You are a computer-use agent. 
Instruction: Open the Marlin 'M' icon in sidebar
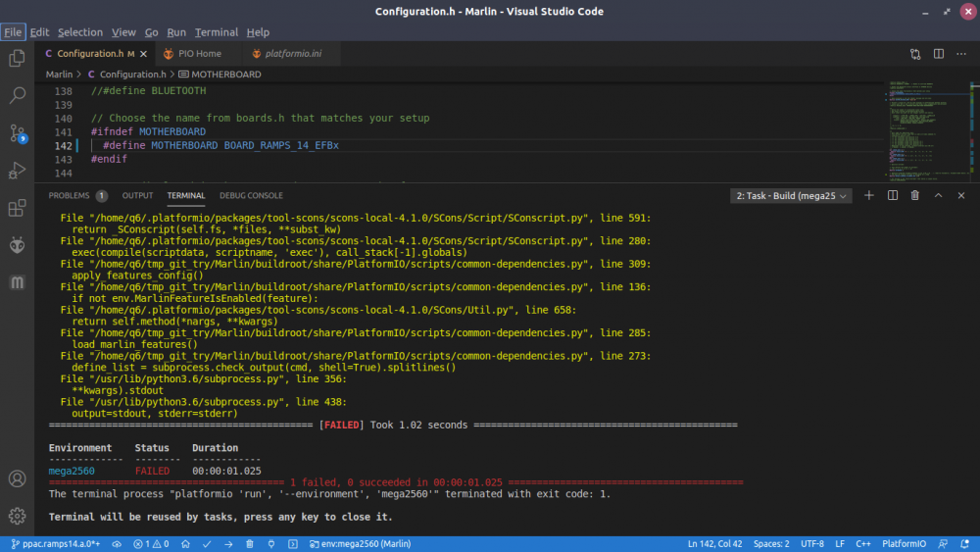pyautogui.click(x=17, y=282)
